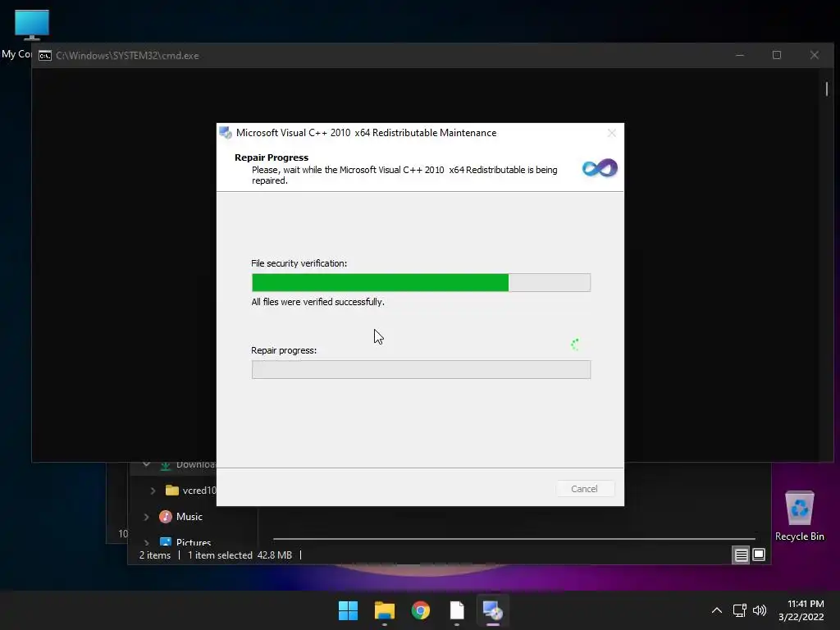The image size is (840, 630).
Task: Click the cmd.exe vertical scrollbar thumb
Action: (827, 89)
